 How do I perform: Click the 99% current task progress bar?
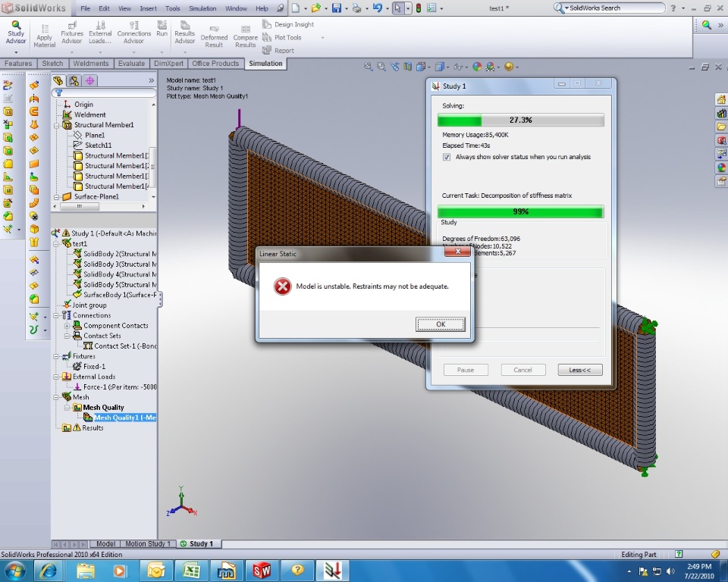click(x=520, y=211)
